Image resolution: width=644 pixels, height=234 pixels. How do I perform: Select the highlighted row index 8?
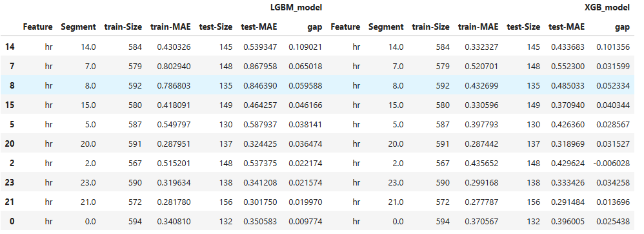pos(12,85)
